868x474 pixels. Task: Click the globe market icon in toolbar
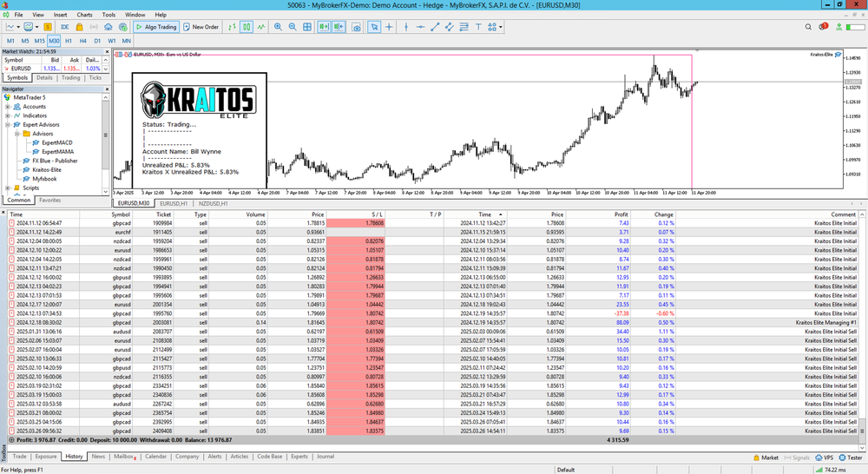123,27
